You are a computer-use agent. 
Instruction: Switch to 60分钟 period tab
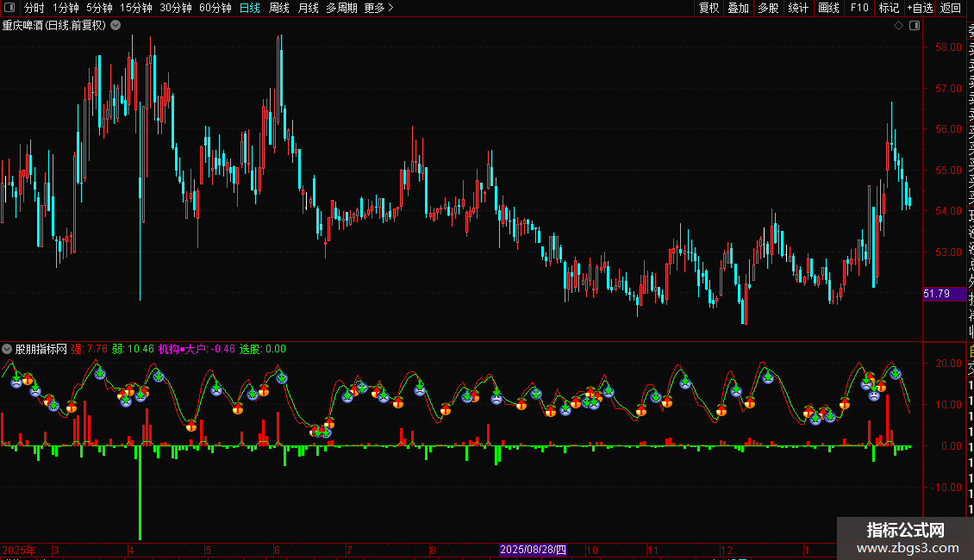coord(215,8)
